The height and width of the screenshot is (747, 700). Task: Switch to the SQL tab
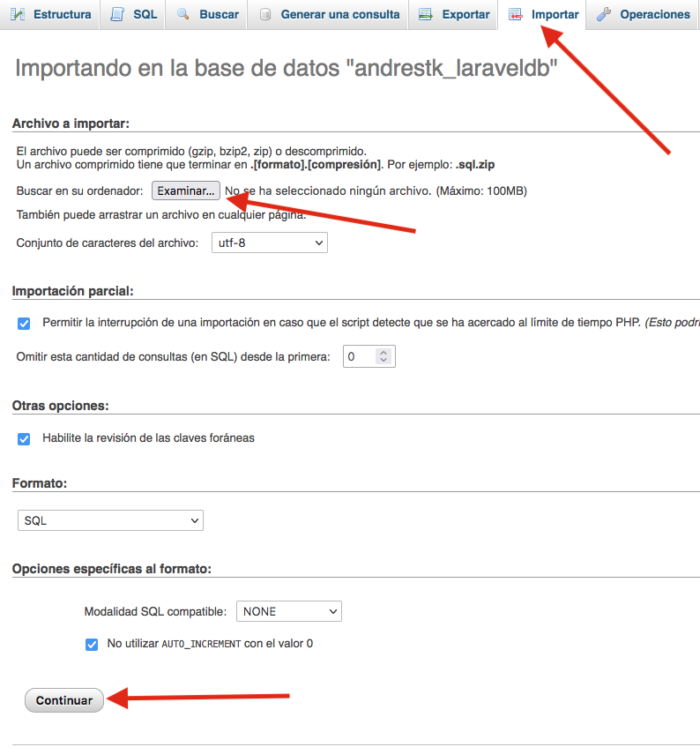(133, 14)
